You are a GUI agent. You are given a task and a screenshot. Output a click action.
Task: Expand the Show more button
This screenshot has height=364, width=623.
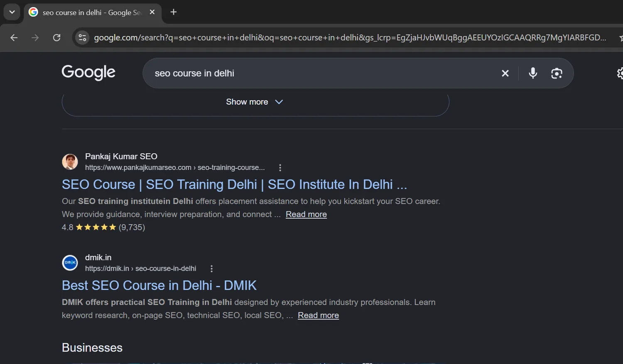point(255,102)
